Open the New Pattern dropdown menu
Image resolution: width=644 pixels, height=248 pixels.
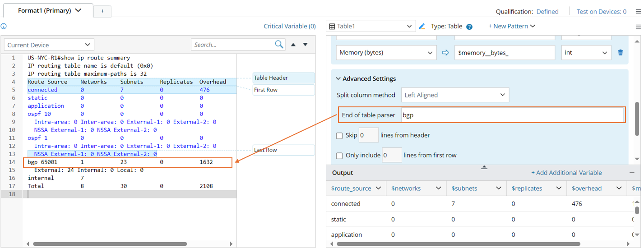(x=512, y=26)
